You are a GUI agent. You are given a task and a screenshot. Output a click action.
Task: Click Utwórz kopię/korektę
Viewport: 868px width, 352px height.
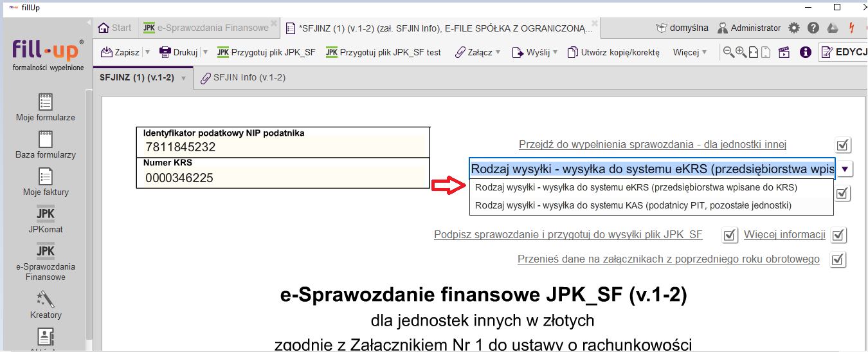pyautogui.click(x=613, y=52)
